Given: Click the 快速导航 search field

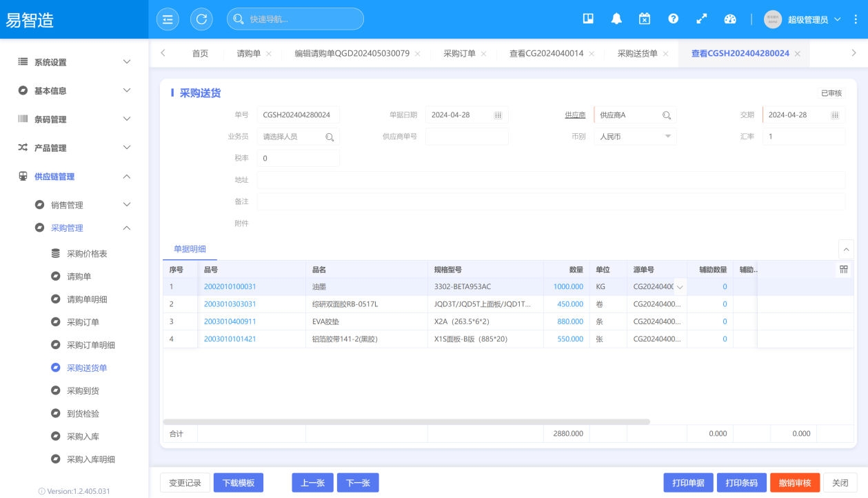Looking at the screenshot, I should point(296,19).
